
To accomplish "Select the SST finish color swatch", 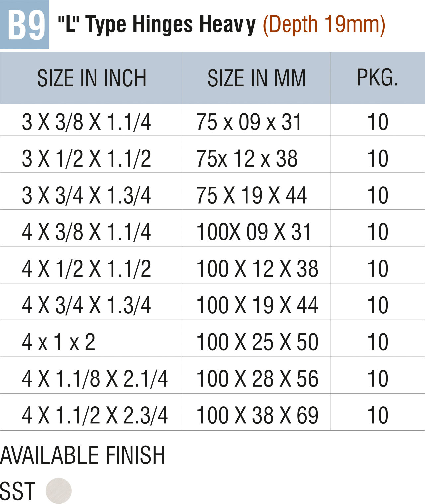I will point(59,491).
